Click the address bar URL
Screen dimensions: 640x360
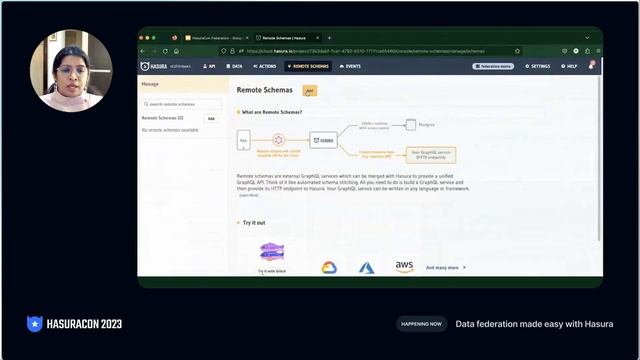tap(365, 51)
